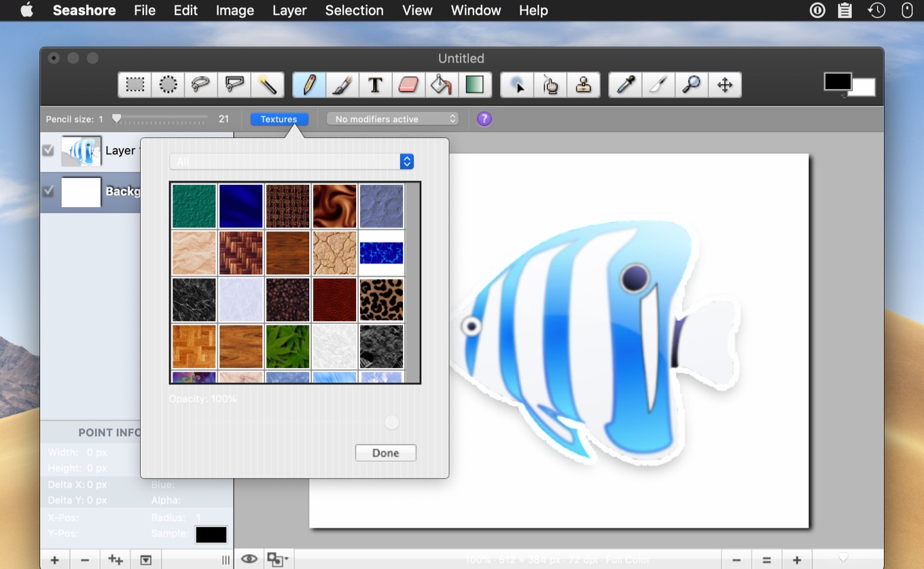Open the Window menu
924x569 pixels.
click(x=476, y=10)
